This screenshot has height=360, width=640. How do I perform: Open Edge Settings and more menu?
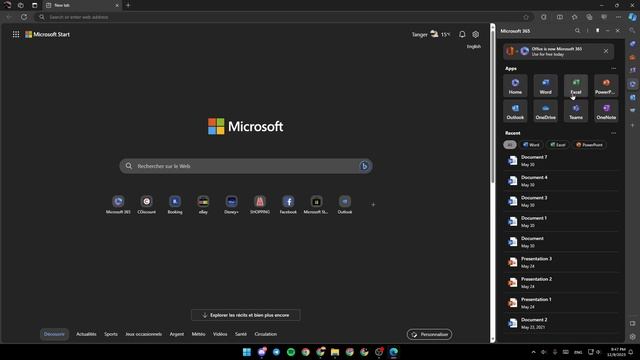(618, 17)
